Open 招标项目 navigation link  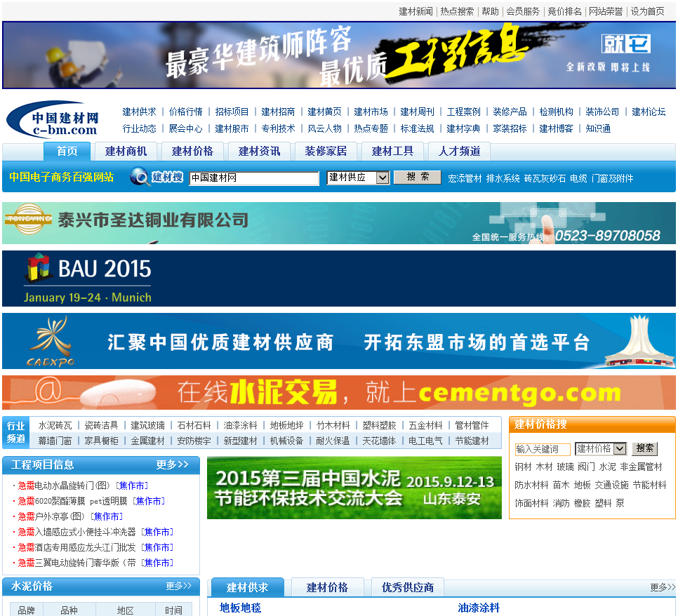[232, 112]
